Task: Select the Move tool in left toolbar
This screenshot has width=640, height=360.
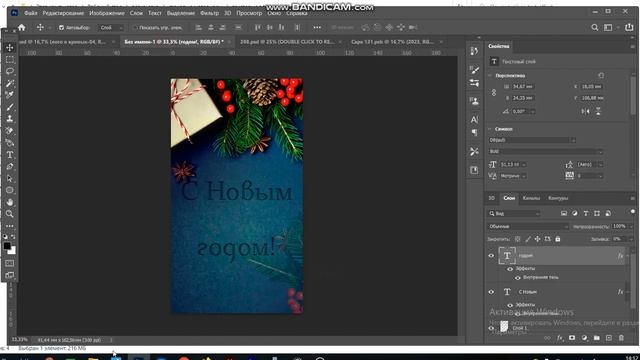Action: 10,48
